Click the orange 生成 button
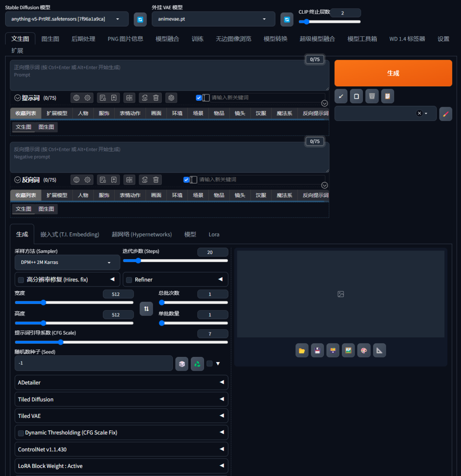This screenshot has height=476, width=461. pos(393,73)
